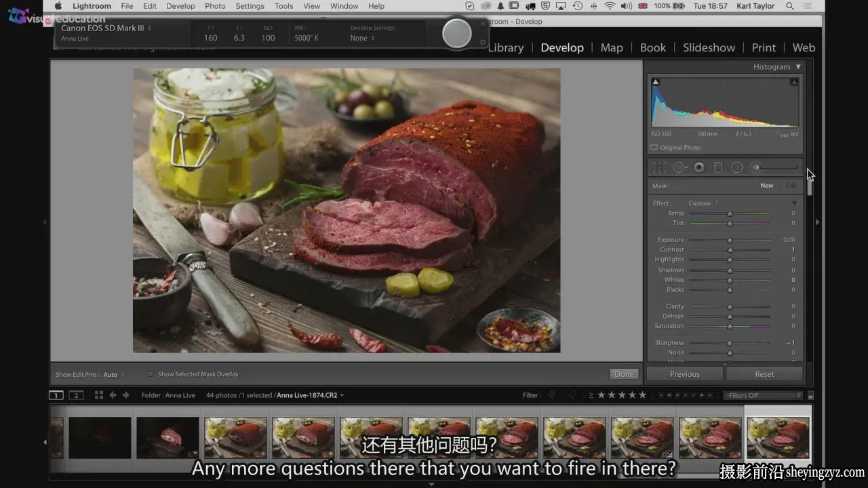This screenshot has height=488, width=868.
Task: Close the tethered capture bar
Action: pyautogui.click(x=483, y=24)
